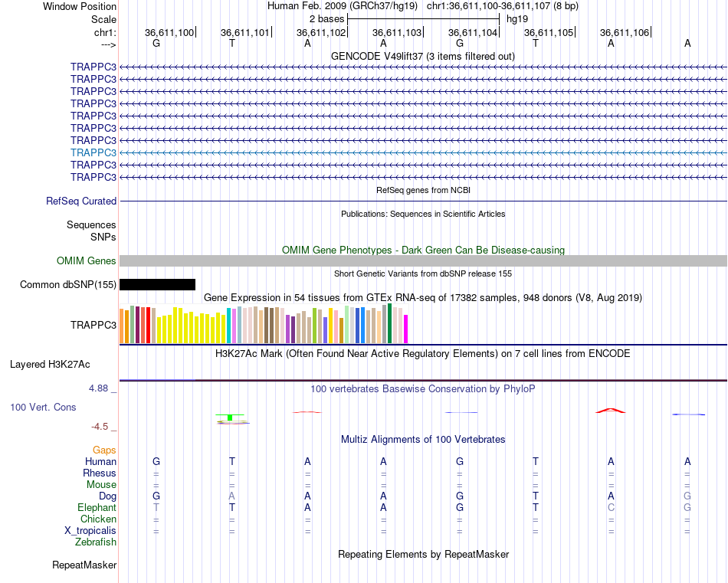Select the Rhesus species label
The width and height of the screenshot is (728, 583).
click(x=100, y=473)
